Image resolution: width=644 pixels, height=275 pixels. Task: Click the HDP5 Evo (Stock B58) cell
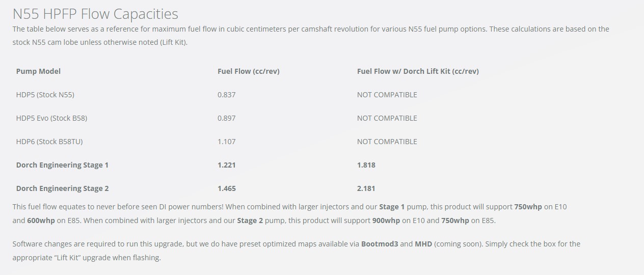point(51,118)
